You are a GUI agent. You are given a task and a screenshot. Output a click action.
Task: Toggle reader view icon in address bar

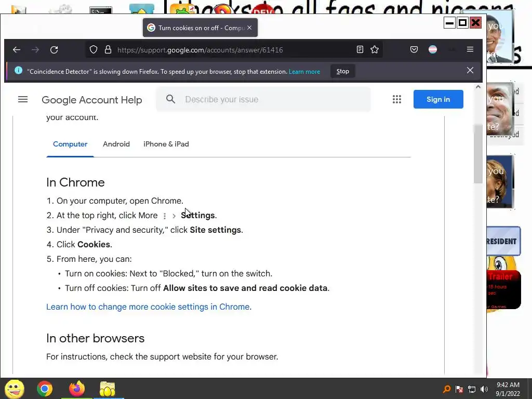(x=360, y=49)
